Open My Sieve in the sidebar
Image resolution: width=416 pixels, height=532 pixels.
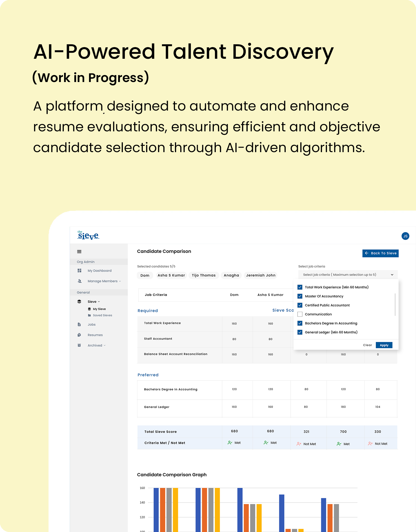99,309
